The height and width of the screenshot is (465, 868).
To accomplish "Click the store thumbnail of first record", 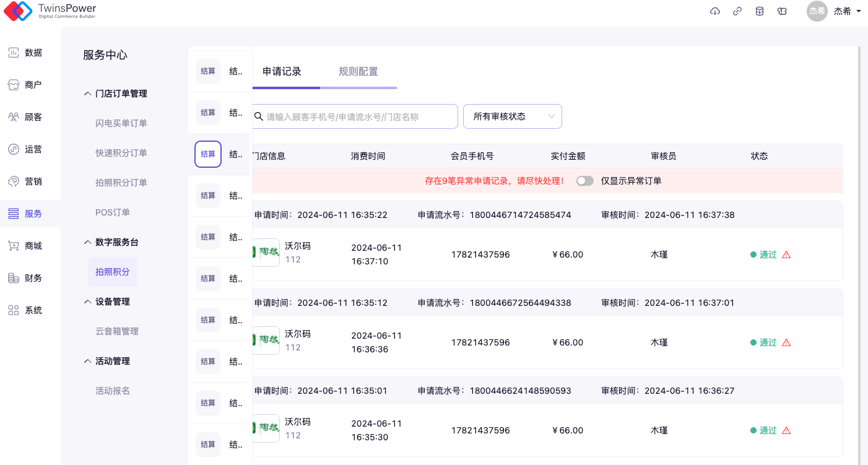I will tap(266, 253).
